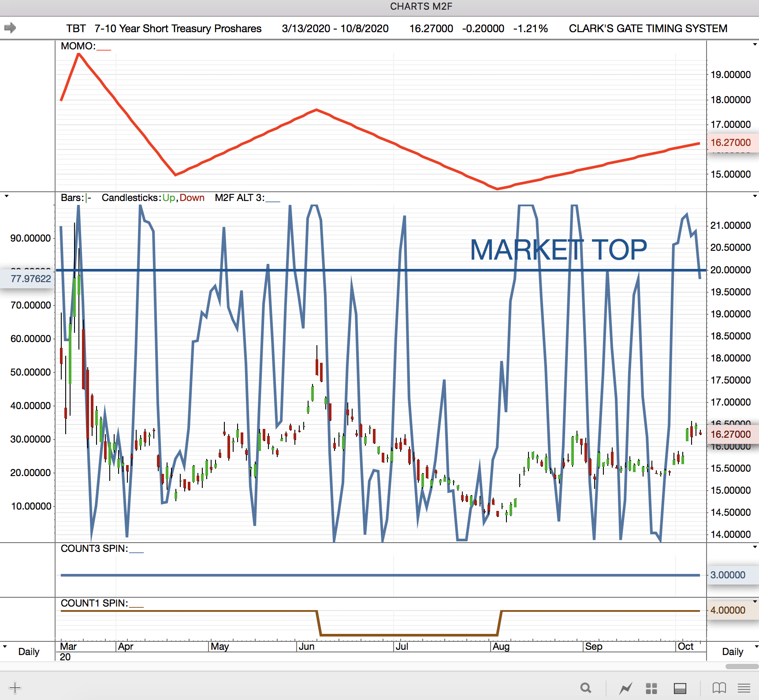Expand the MOMO pane's top-right menu arrow
759x700 pixels.
click(755, 45)
